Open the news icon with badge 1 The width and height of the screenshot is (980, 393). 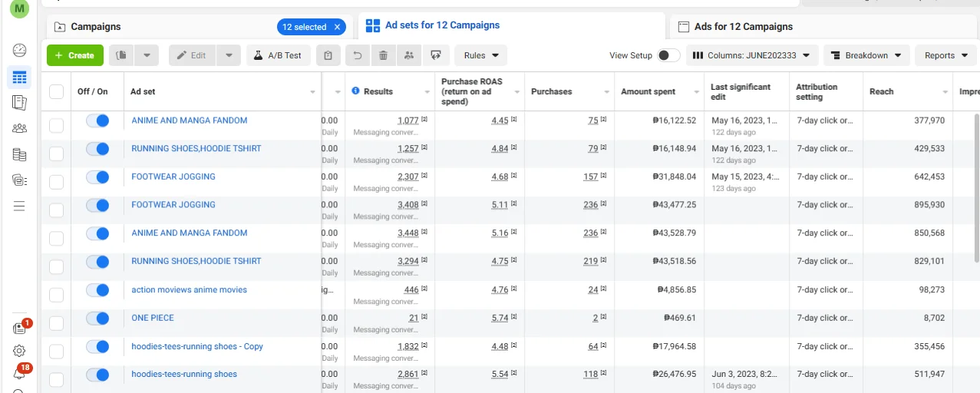[19, 328]
